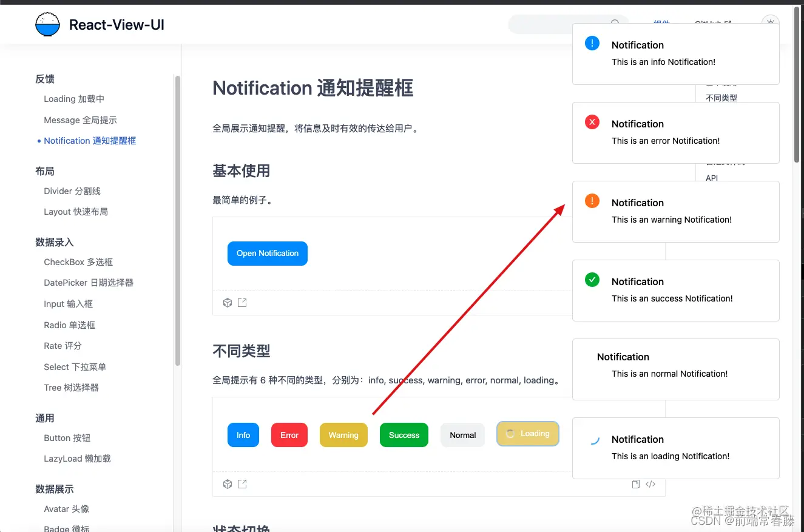Click the blue info icon on the Notification
Screen dimensions: 804x532
pyautogui.click(x=592, y=42)
